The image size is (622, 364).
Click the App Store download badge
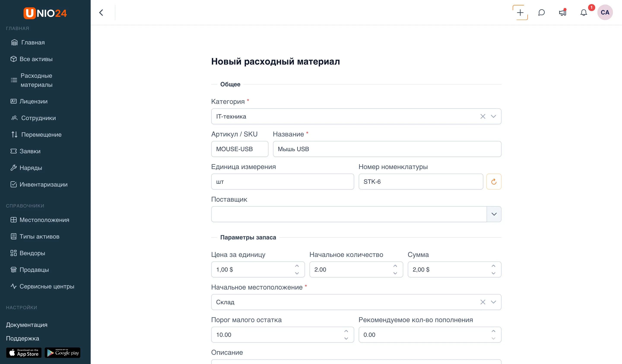(x=24, y=353)
